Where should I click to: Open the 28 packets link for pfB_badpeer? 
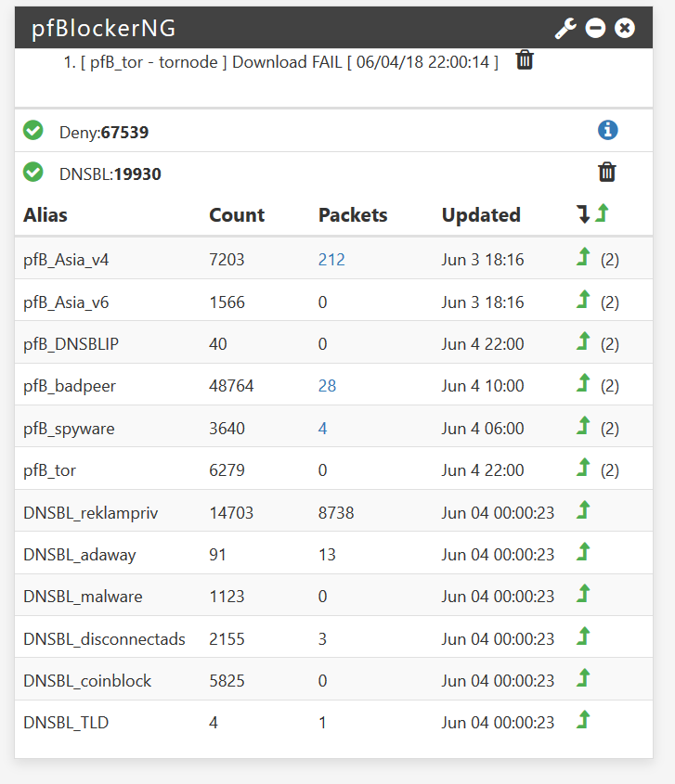click(x=327, y=385)
